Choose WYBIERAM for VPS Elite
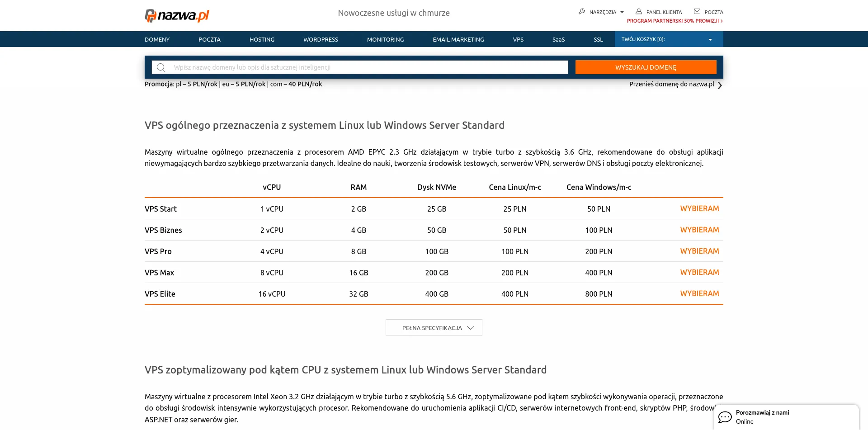 (x=700, y=293)
